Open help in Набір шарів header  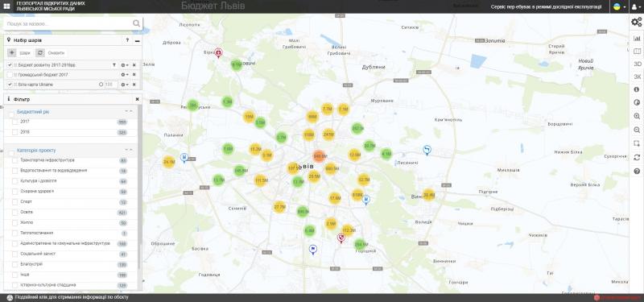(127, 40)
